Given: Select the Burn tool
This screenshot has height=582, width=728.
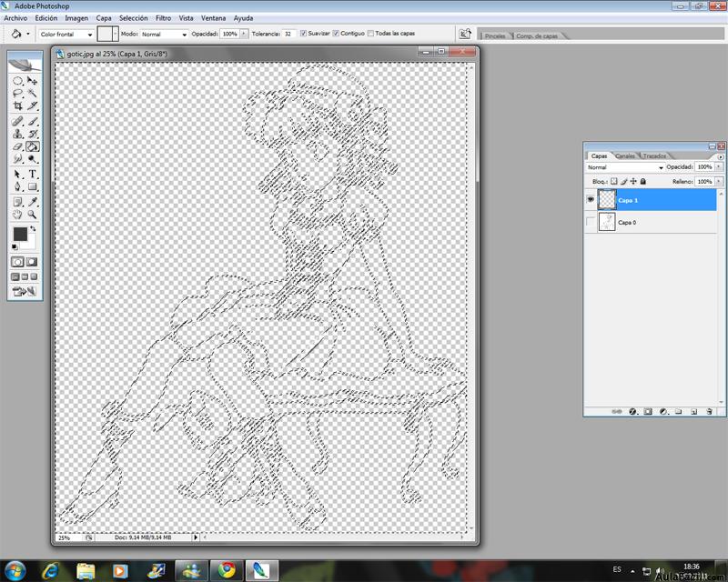Looking at the screenshot, I should [33, 159].
